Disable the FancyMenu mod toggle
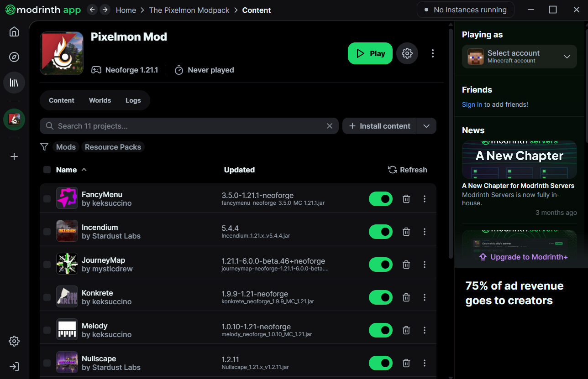The height and width of the screenshot is (379, 588). 381,199
